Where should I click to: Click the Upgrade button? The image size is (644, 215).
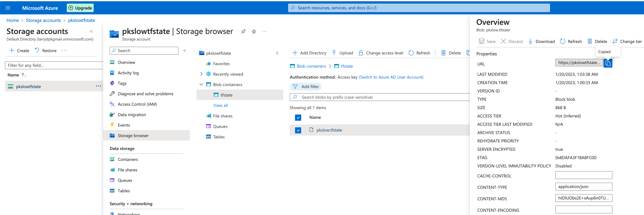(x=80, y=8)
